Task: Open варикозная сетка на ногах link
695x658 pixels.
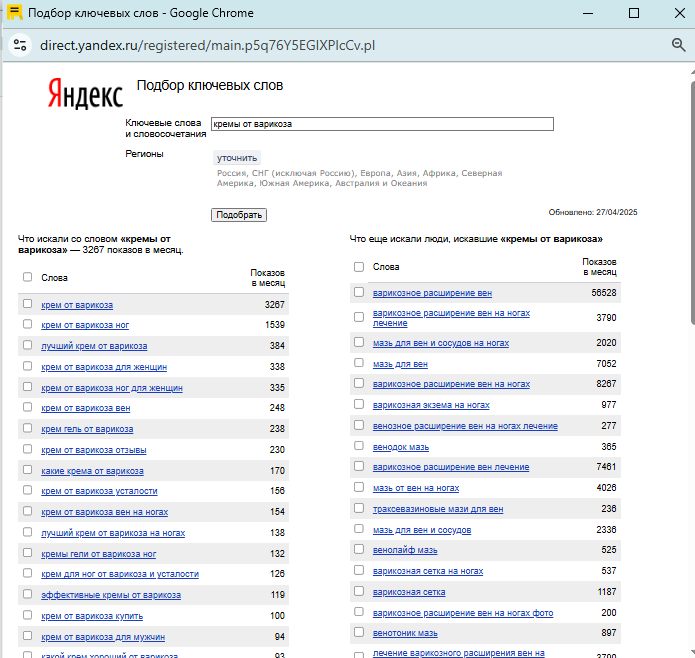Action: [x=428, y=571]
